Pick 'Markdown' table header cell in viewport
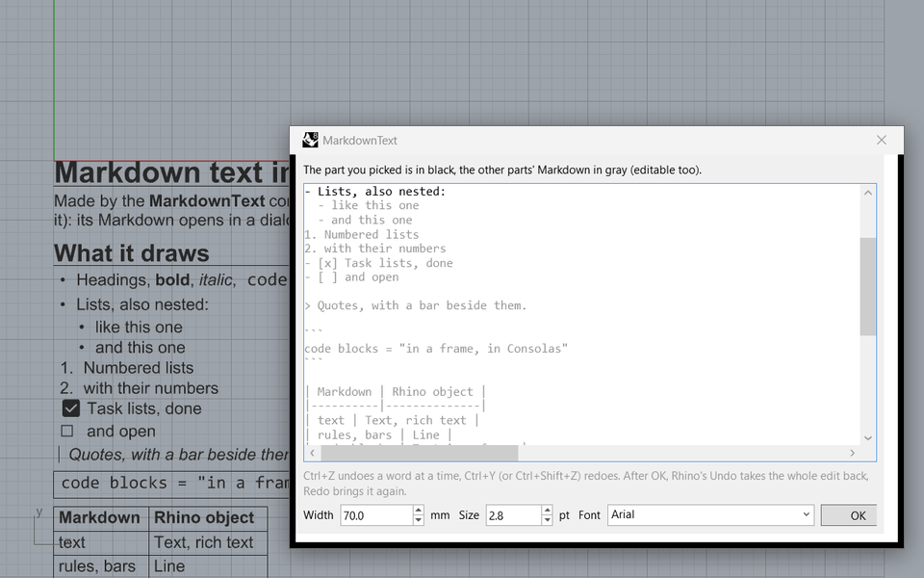 99,518
